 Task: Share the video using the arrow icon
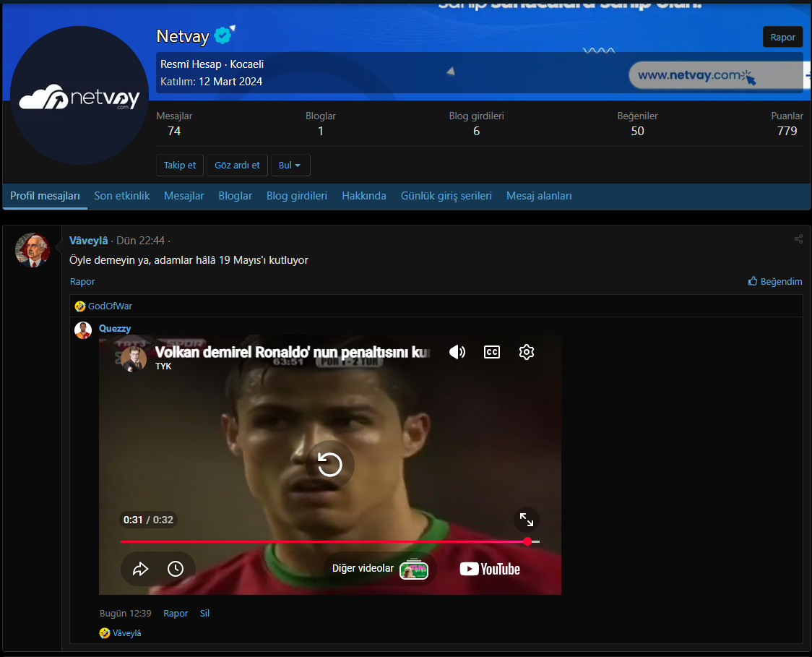(x=140, y=569)
